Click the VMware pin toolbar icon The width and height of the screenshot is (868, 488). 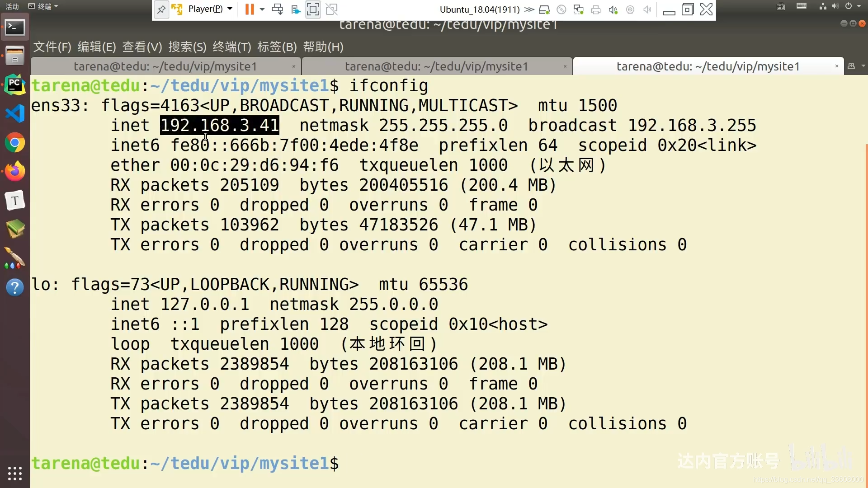point(161,9)
